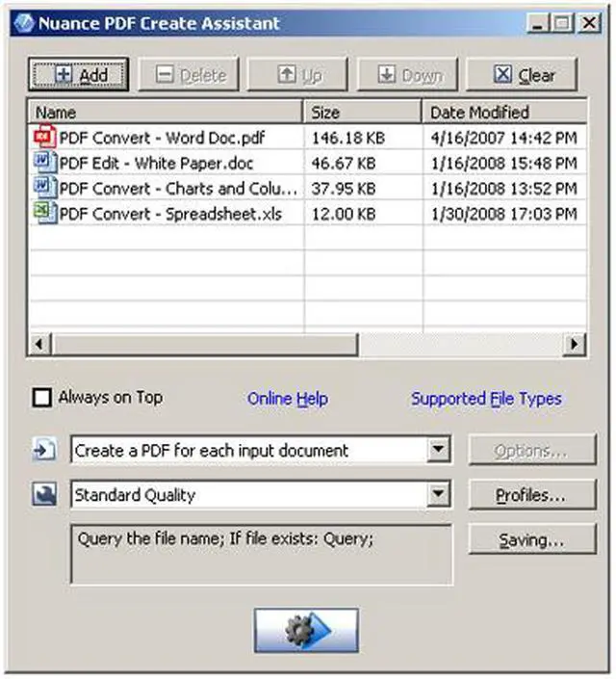
Task: Click left arrow of horizontal scrollbar
Action: (x=39, y=344)
